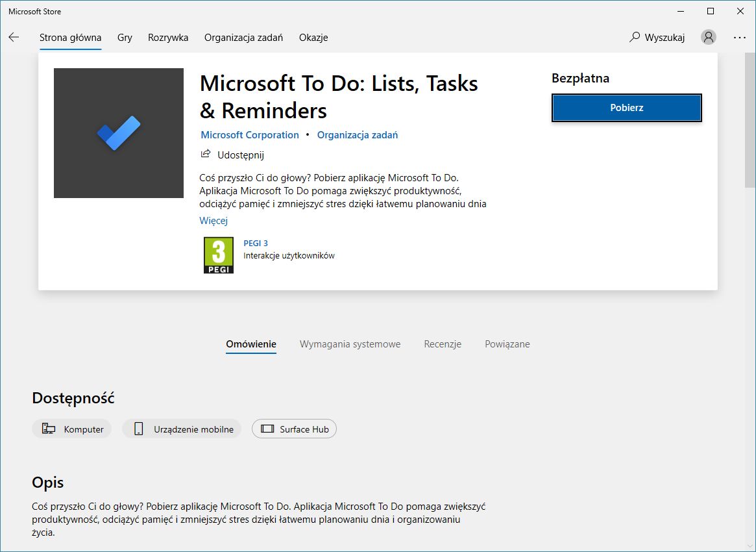Click the Microsoft To Do app thumbnail
Screen dimensions: 756x552
(x=118, y=132)
